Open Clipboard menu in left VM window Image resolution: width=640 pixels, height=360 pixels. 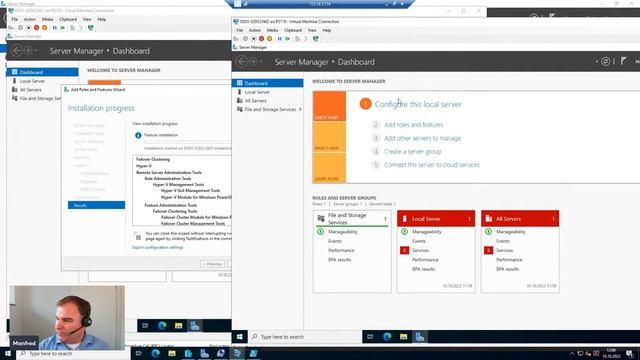click(x=68, y=19)
